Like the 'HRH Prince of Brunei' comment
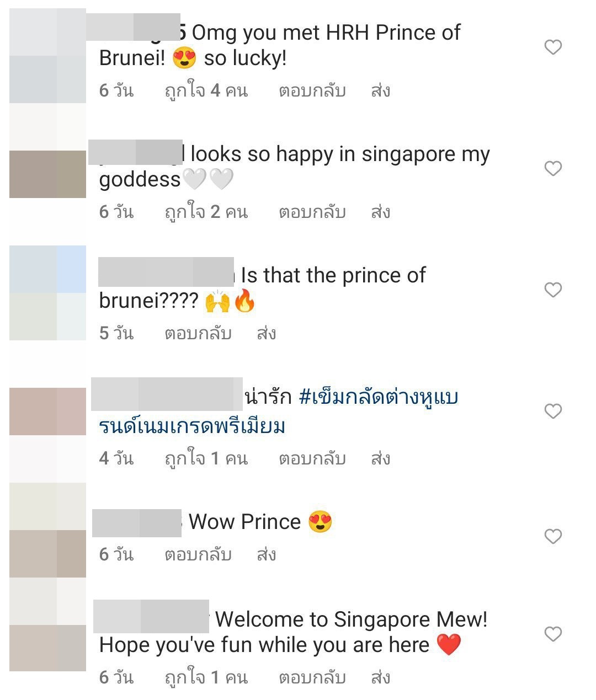The height and width of the screenshot is (700, 596). click(x=553, y=47)
